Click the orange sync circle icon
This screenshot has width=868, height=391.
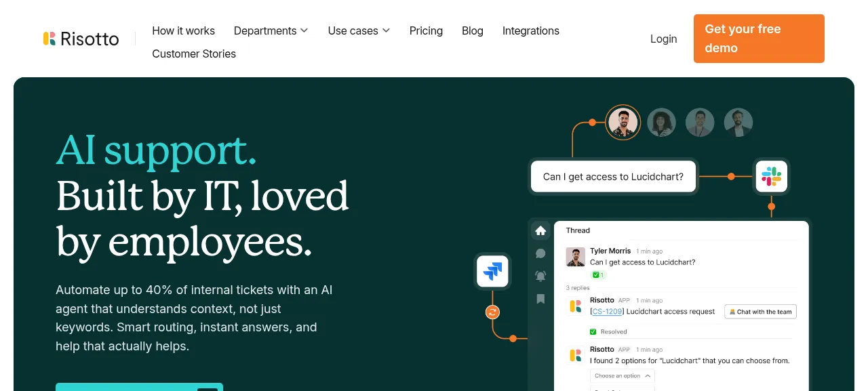pyautogui.click(x=492, y=312)
